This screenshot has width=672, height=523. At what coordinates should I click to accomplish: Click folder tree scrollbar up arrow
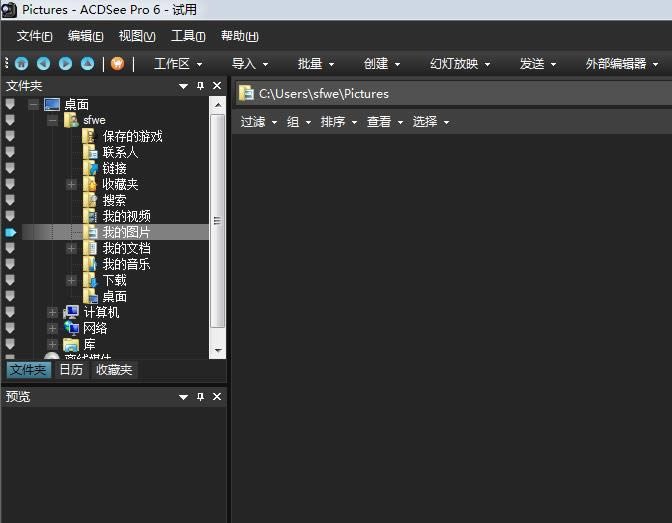pyautogui.click(x=218, y=105)
